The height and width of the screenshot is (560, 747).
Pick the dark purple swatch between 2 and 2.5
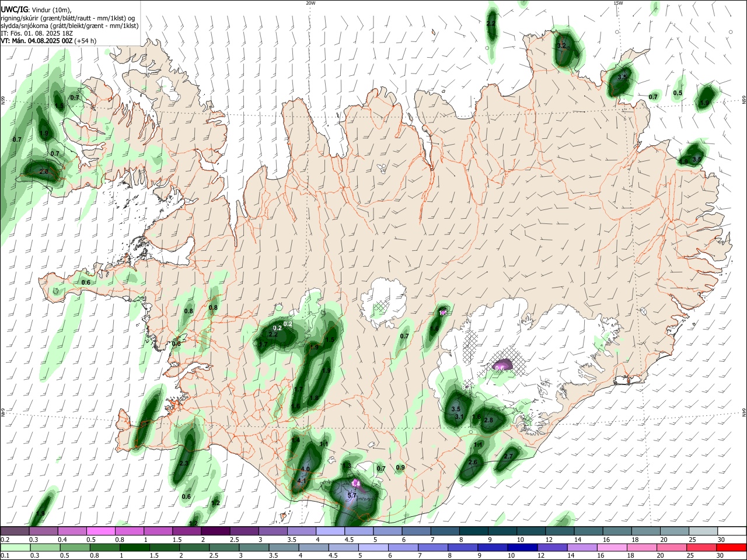coord(215,531)
